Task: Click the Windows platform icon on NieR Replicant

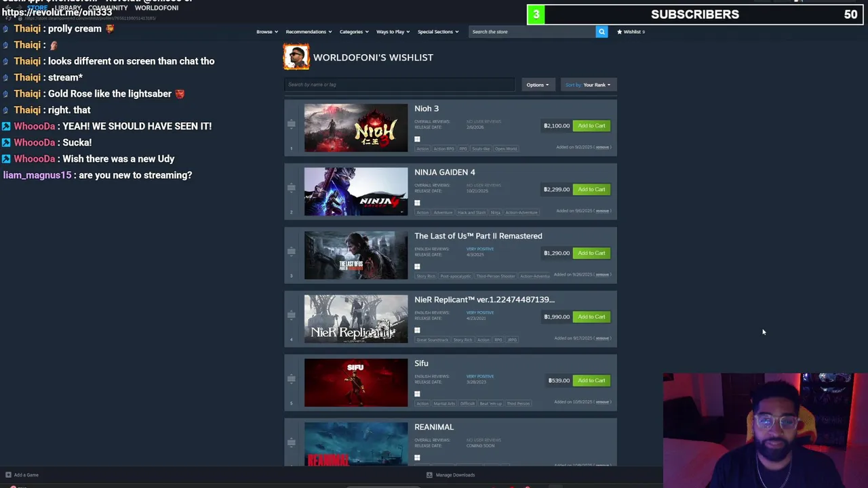Action: pos(417,330)
